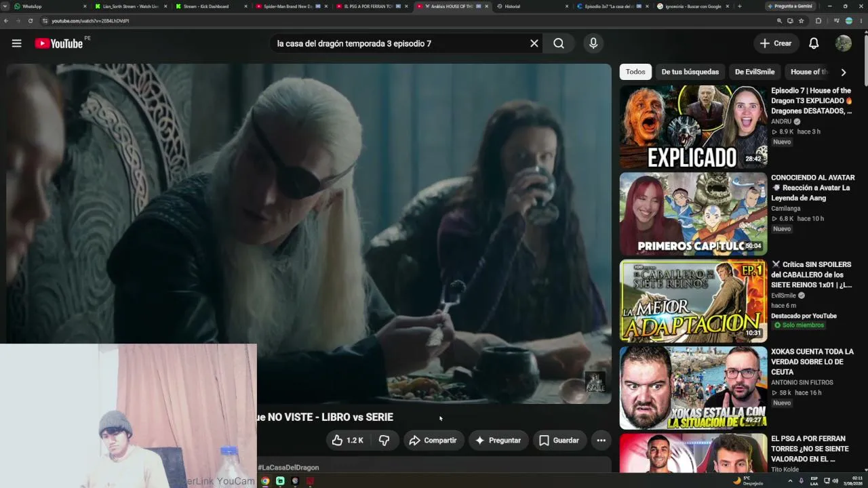Start voice search with the microphone

593,43
